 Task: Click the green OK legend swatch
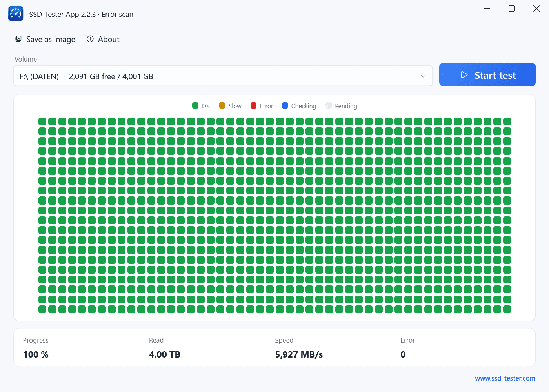tap(195, 105)
